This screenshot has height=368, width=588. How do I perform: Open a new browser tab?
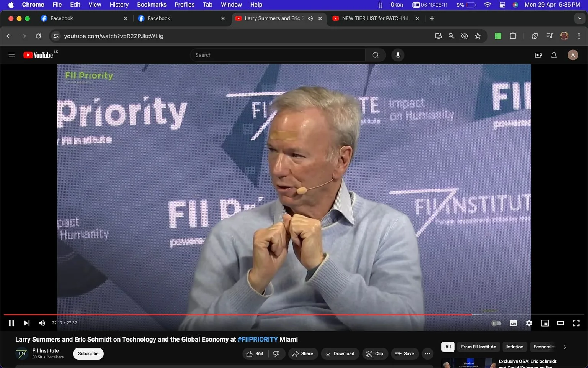[432, 18]
